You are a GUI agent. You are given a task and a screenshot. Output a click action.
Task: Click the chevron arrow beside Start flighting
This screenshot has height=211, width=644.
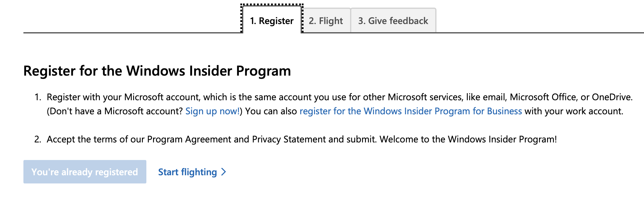(224, 172)
